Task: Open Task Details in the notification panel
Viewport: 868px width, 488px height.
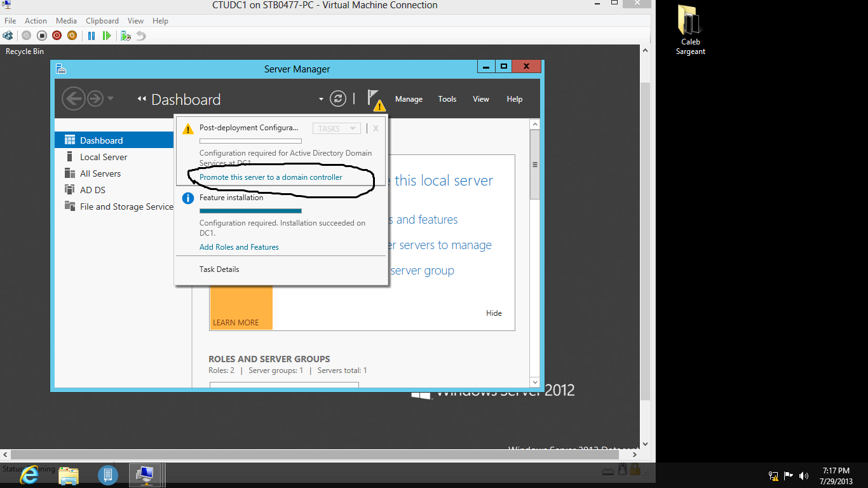Action: (x=219, y=269)
